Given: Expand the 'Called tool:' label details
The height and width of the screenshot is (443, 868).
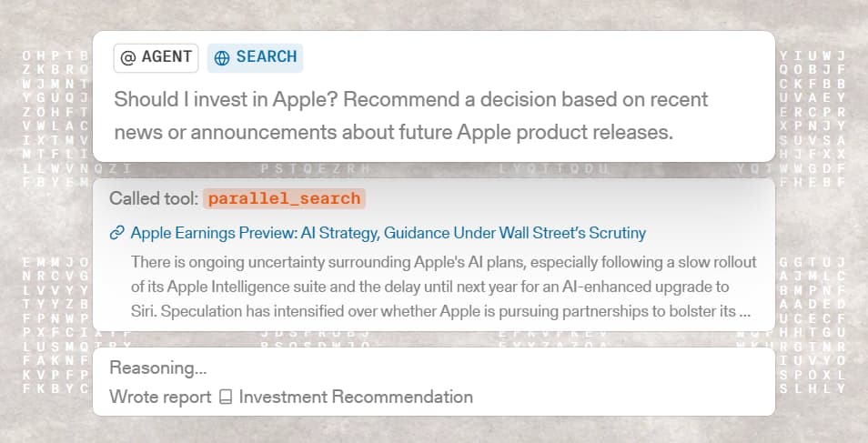Looking at the screenshot, I should click(154, 198).
